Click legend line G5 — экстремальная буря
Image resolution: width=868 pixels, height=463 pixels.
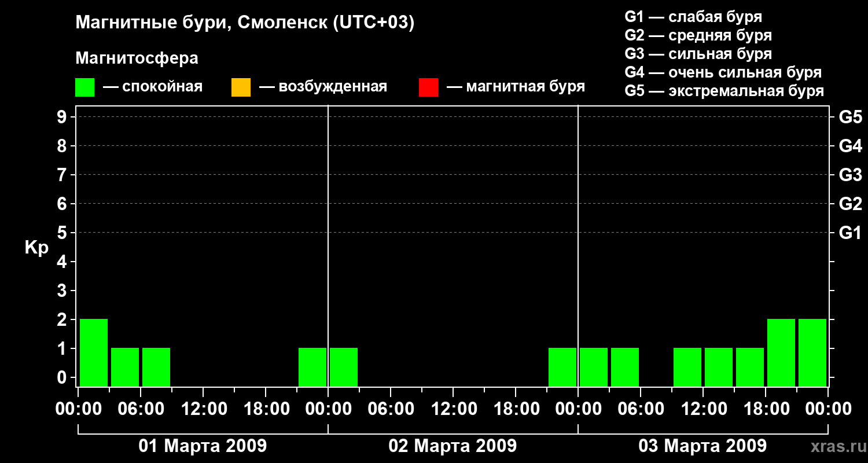pyautogui.click(x=724, y=91)
